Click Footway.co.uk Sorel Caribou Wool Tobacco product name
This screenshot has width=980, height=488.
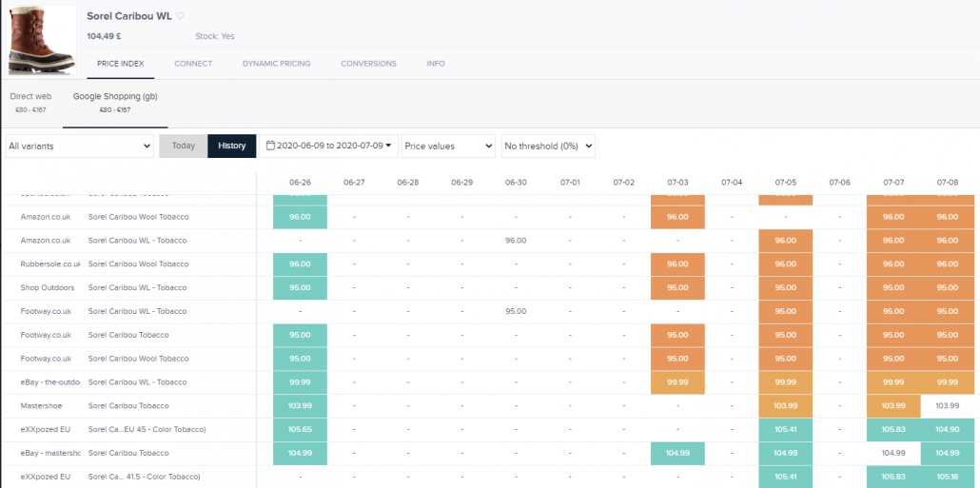[138, 359]
